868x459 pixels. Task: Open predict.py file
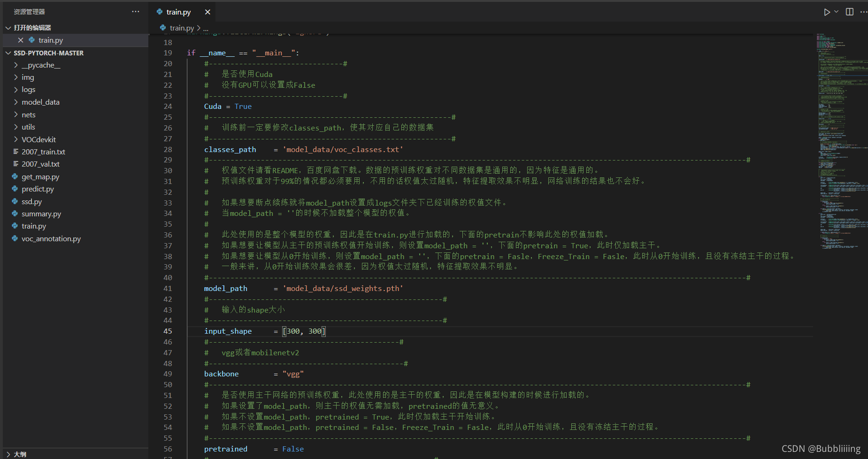(38, 189)
